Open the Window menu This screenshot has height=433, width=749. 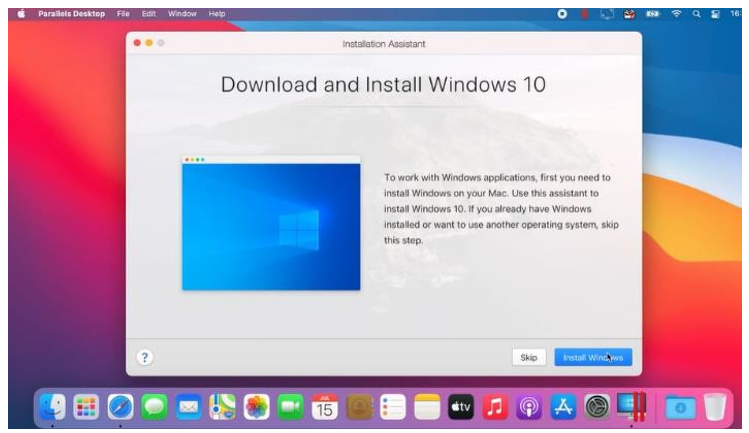coord(181,13)
